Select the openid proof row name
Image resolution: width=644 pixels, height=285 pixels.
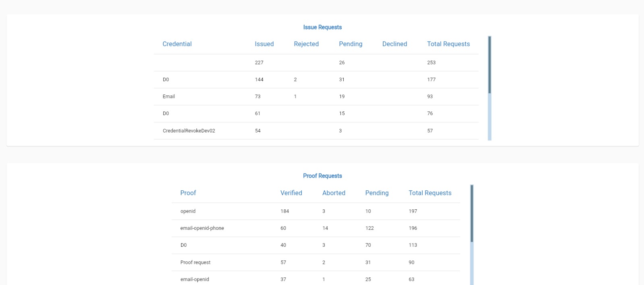point(188,211)
